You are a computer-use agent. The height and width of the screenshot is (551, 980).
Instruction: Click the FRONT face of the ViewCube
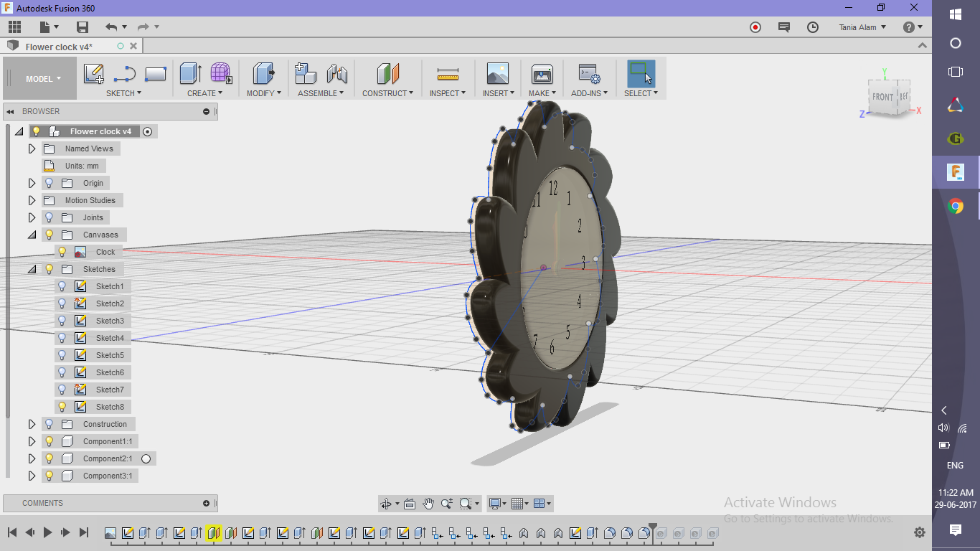click(882, 97)
